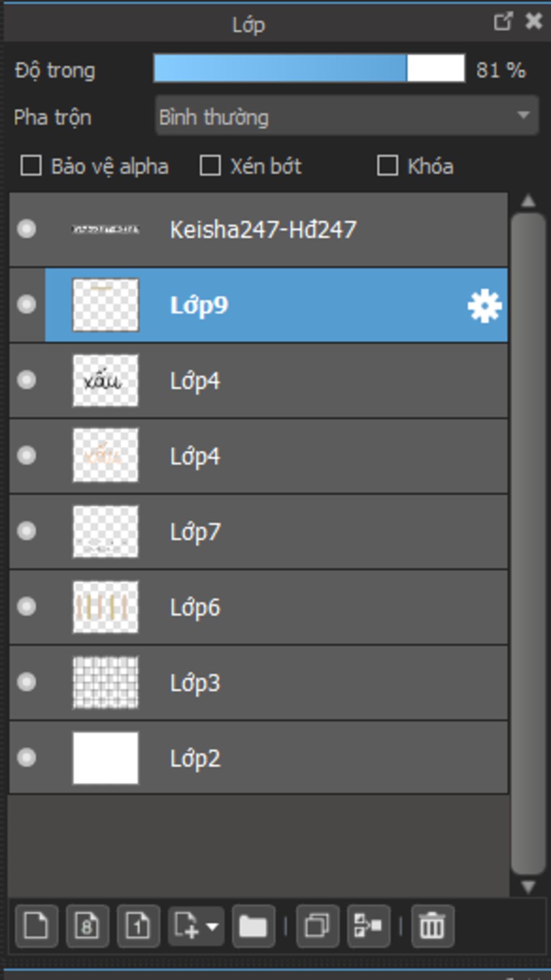Enable Xén bớt checkbox
This screenshot has height=980, width=551.
click(210, 166)
